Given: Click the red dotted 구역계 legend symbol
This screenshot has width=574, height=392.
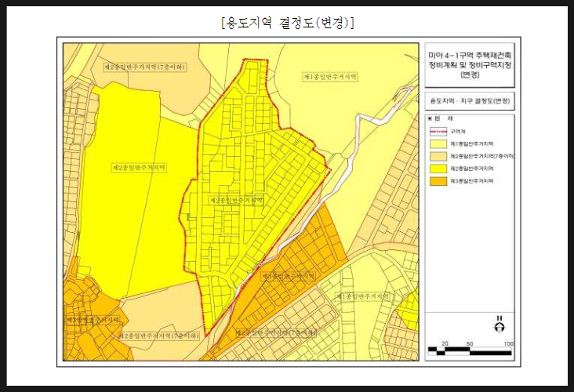Looking at the screenshot, I should [438, 132].
